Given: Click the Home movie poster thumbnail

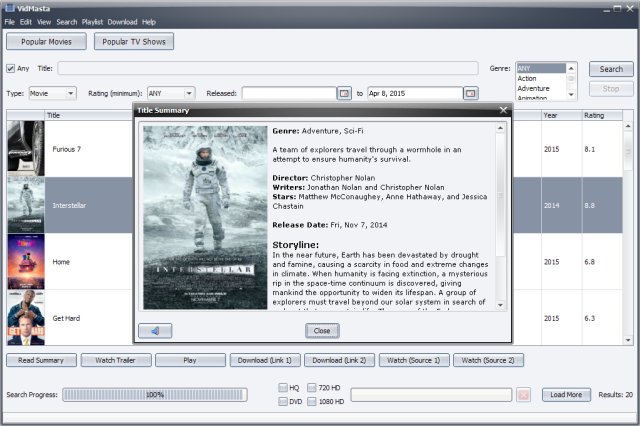Looking at the screenshot, I should click(26, 261).
